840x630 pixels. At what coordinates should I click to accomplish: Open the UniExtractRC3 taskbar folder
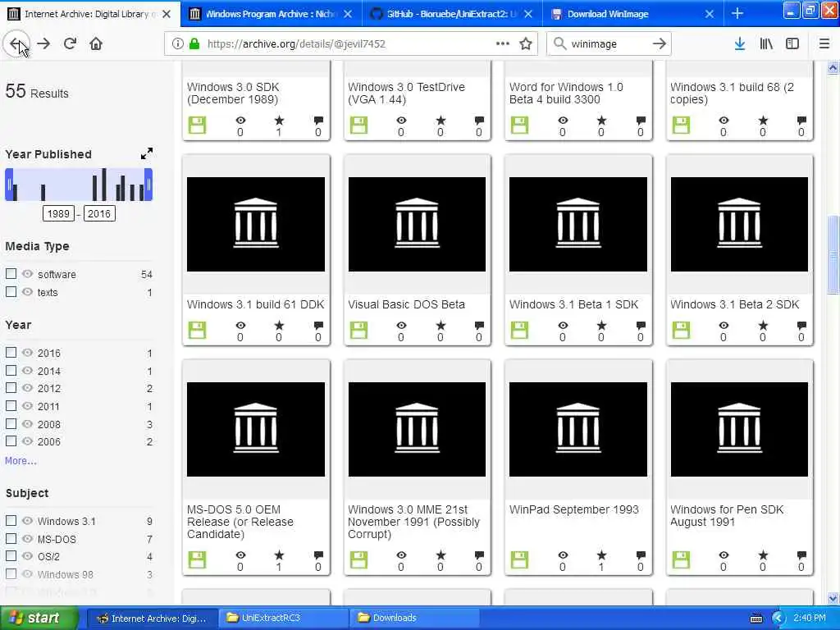pos(282,618)
